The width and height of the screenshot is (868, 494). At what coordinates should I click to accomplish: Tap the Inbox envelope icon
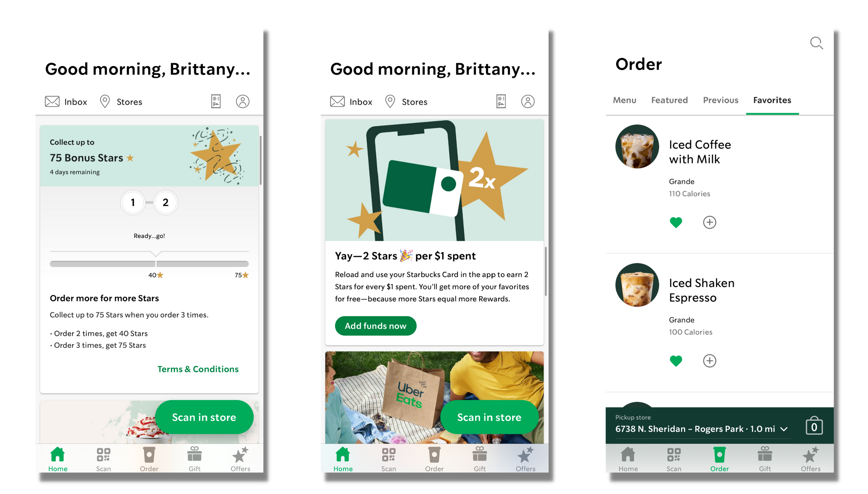tap(52, 101)
